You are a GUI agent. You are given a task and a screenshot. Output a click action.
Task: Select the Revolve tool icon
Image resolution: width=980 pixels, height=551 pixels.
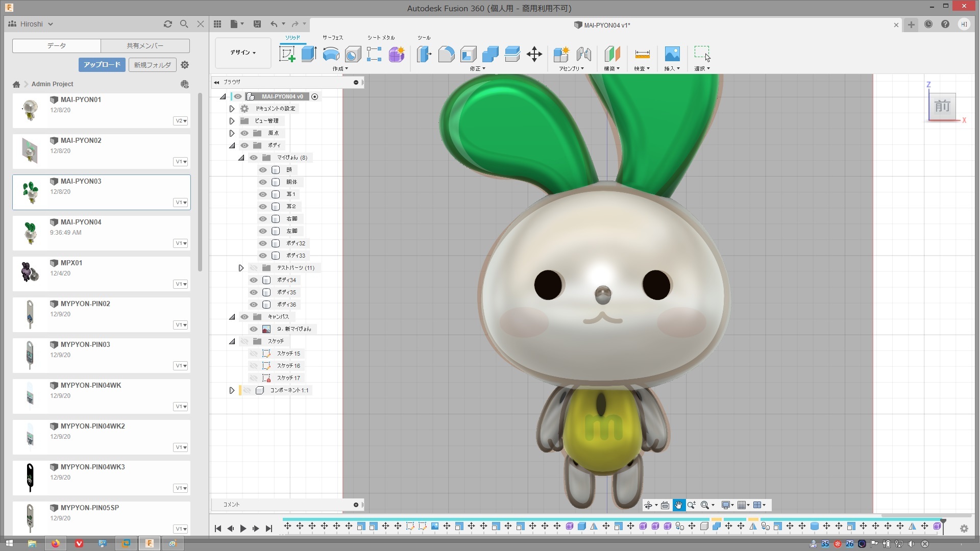(331, 54)
